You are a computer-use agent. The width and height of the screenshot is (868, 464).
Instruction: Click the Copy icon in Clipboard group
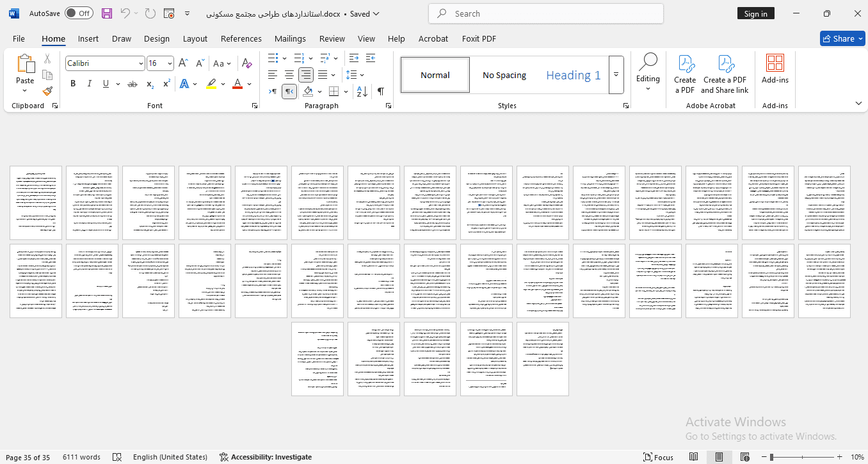coord(47,75)
